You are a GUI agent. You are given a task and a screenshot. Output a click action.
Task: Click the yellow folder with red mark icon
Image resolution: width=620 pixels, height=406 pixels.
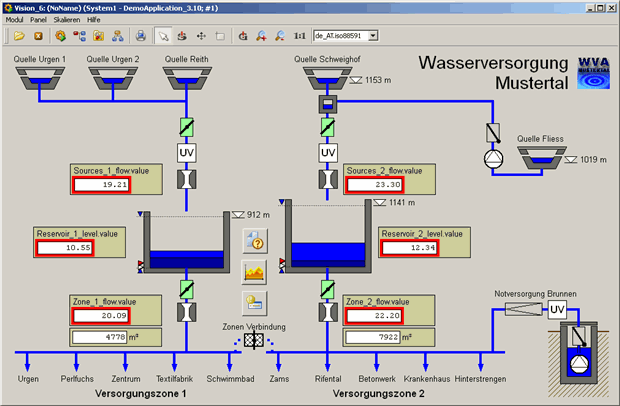(98, 36)
